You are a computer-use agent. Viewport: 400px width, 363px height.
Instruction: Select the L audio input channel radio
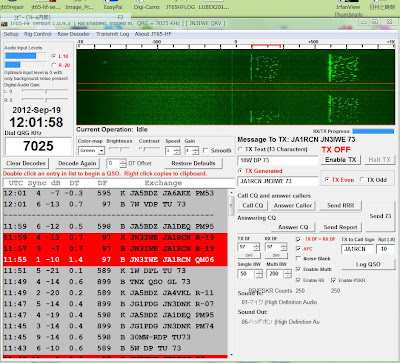(54, 56)
